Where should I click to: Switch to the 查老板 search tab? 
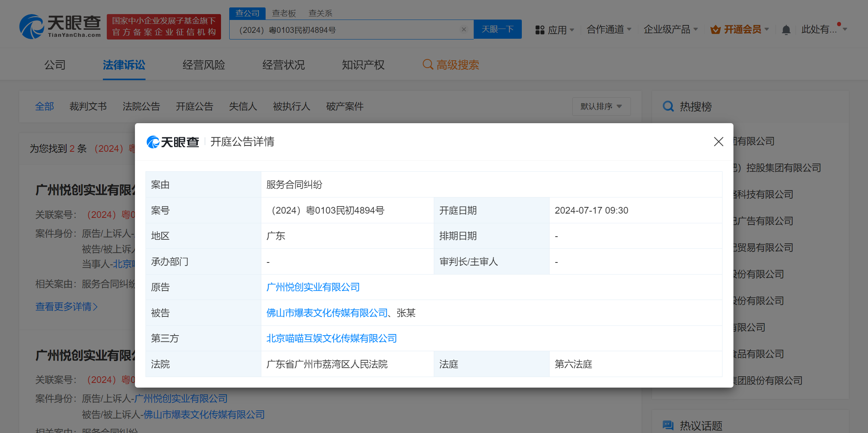pyautogui.click(x=284, y=13)
